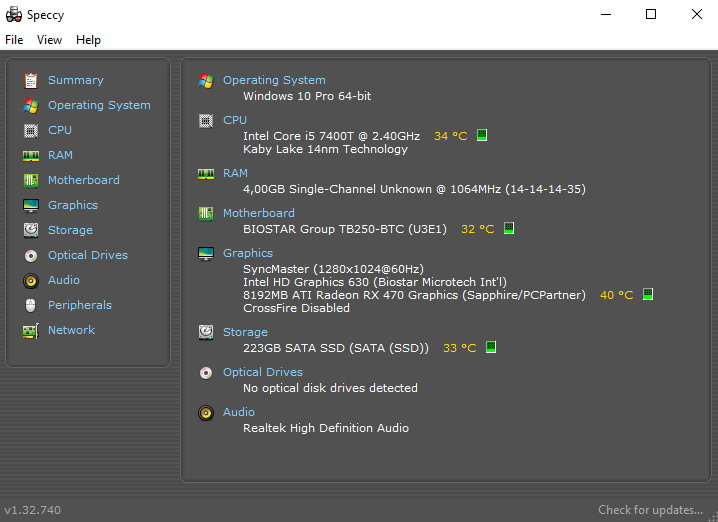Click the CPU heading link in summary
This screenshot has height=522, width=718.
tap(235, 120)
